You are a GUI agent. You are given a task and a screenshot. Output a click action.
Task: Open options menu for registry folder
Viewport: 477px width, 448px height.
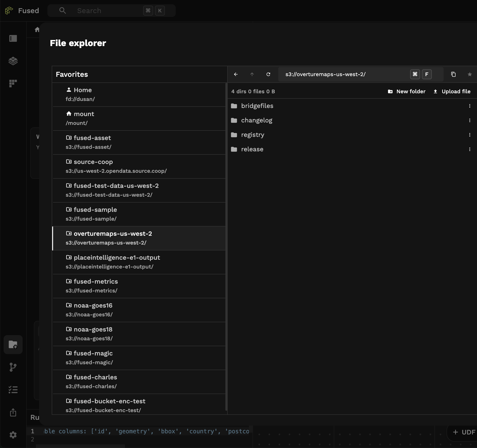(469, 135)
